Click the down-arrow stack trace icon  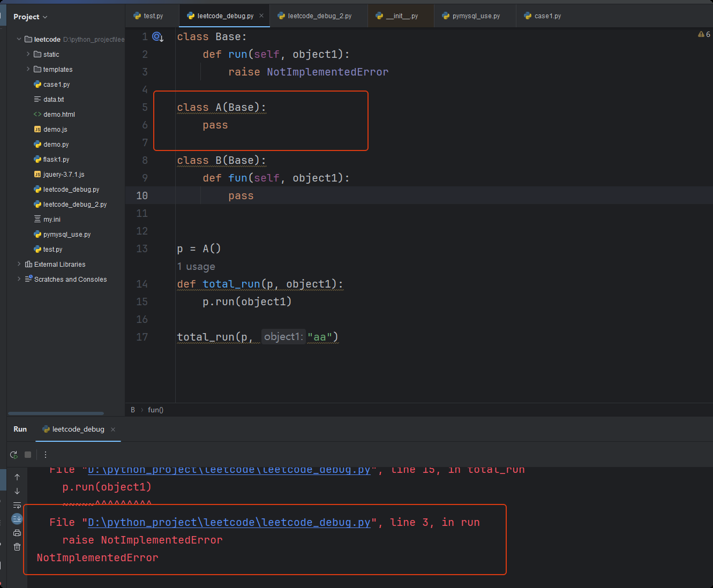[17, 491]
